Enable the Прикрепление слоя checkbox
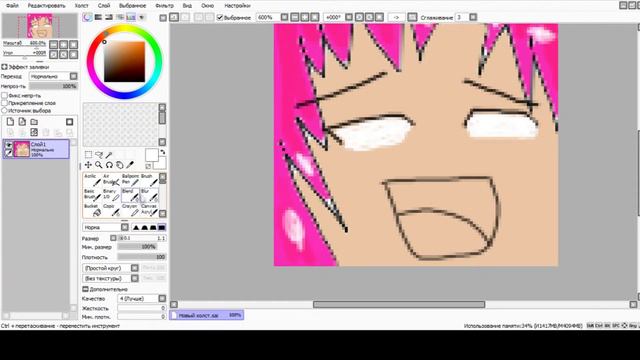The width and height of the screenshot is (640, 360). point(4,103)
